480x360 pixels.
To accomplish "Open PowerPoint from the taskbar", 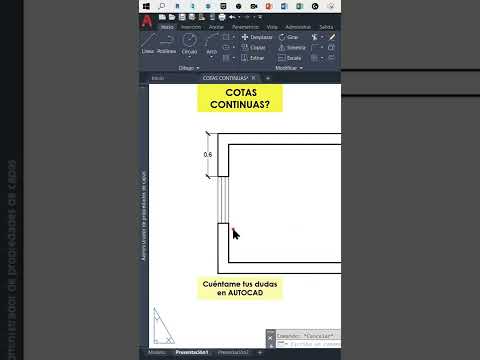I will [x=269, y=6].
